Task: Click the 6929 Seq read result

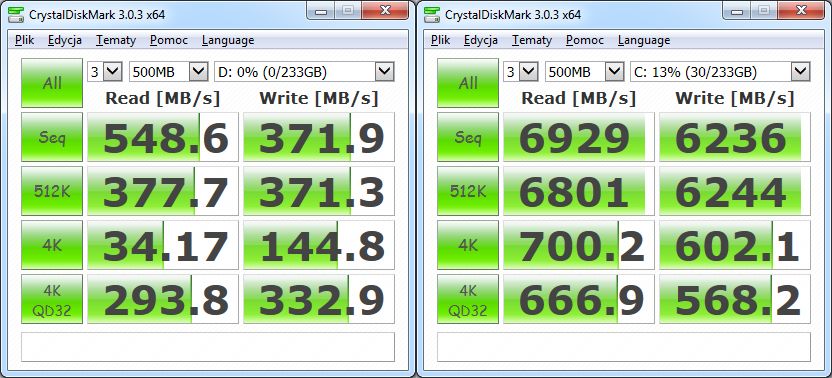Action: [x=579, y=137]
